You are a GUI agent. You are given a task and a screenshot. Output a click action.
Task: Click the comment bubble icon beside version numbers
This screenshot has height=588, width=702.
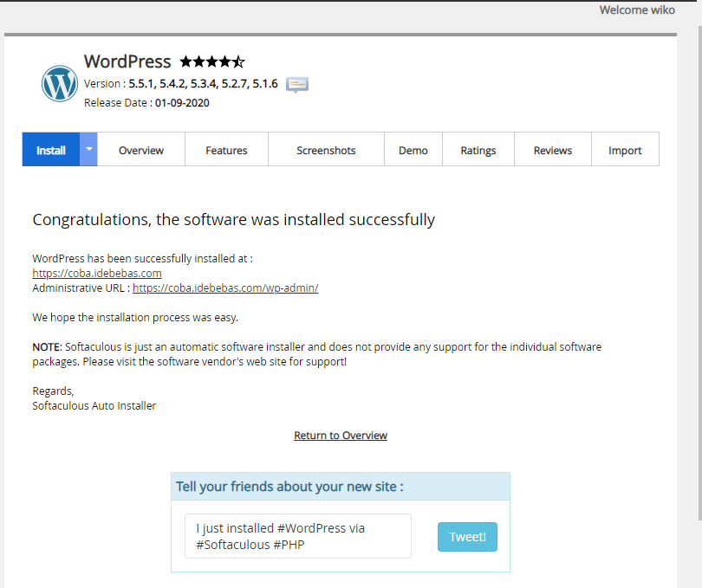click(296, 85)
